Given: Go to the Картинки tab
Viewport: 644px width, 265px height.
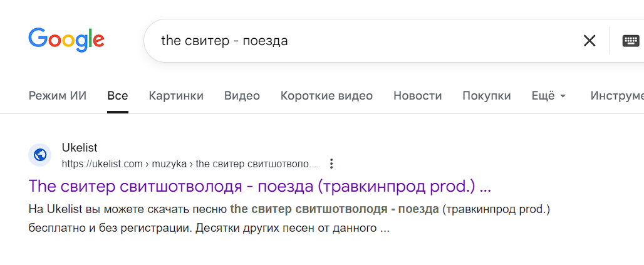Looking at the screenshot, I should click(176, 96).
